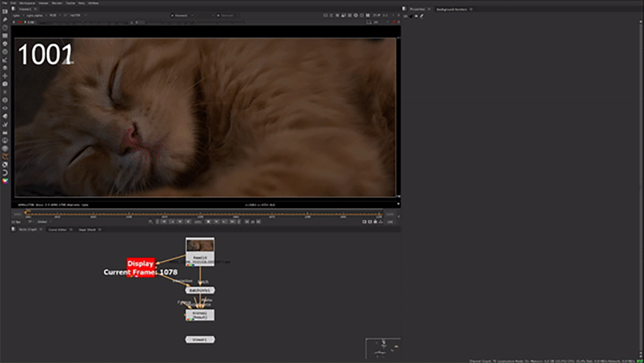Open the Time nodes clock icon

[x=5, y=27]
